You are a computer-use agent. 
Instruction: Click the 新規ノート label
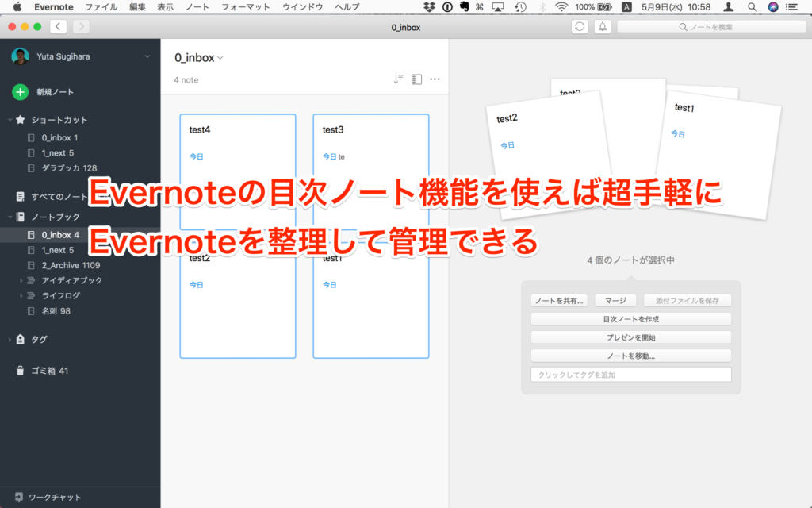[x=55, y=92]
